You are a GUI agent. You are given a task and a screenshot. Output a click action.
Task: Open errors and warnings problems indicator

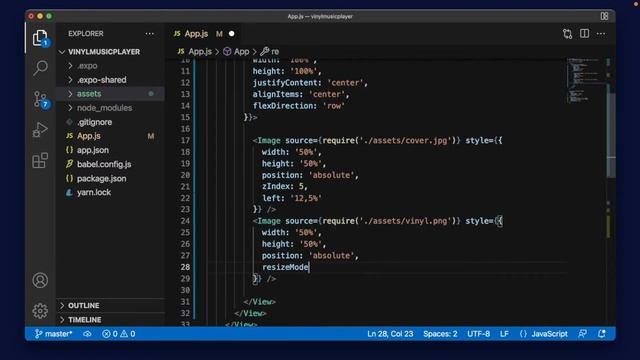(119, 334)
